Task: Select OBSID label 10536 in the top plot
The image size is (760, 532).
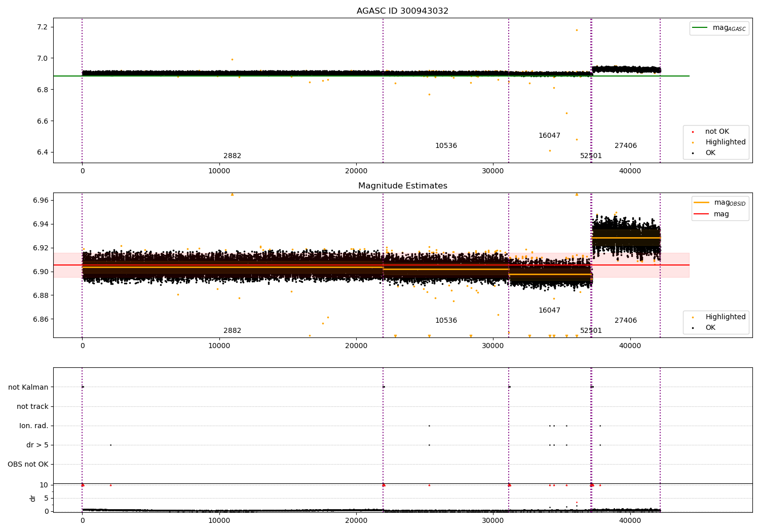Action: [x=446, y=146]
